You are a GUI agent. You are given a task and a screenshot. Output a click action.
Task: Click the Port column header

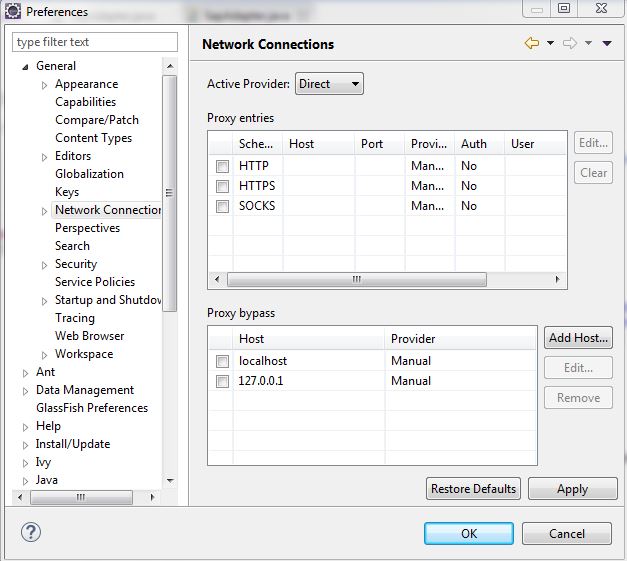coord(379,144)
